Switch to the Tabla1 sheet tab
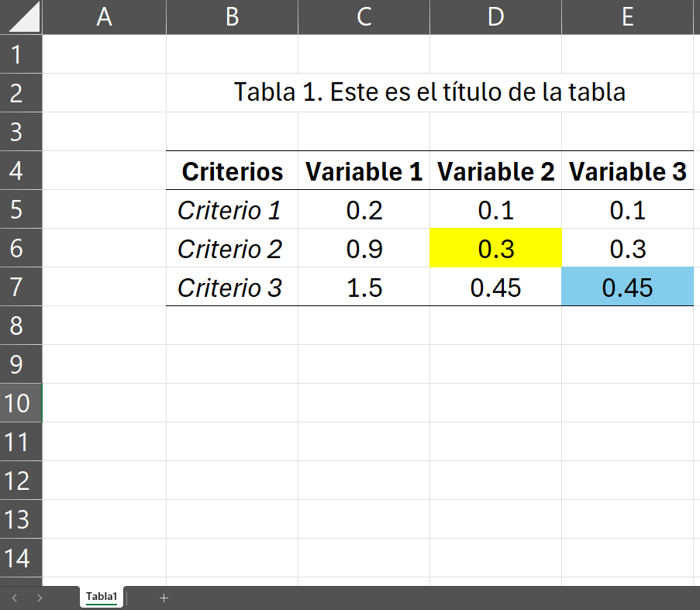 pos(102,597)
